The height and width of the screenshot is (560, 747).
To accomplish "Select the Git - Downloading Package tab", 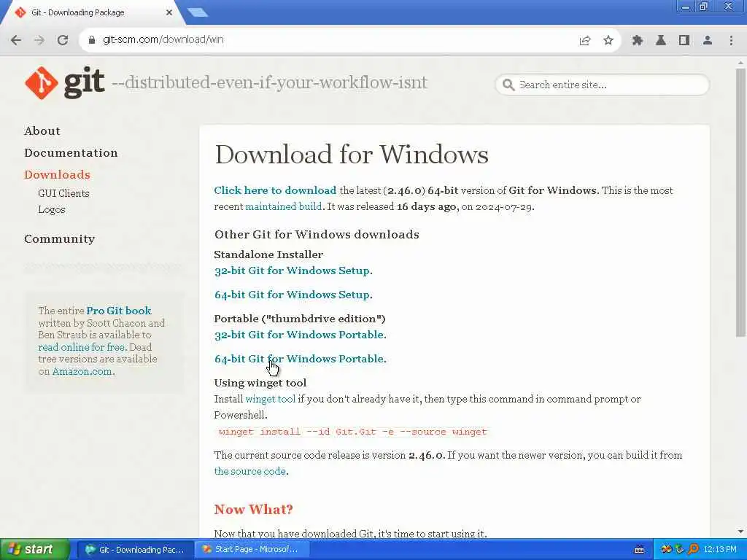I will point(93,13).
